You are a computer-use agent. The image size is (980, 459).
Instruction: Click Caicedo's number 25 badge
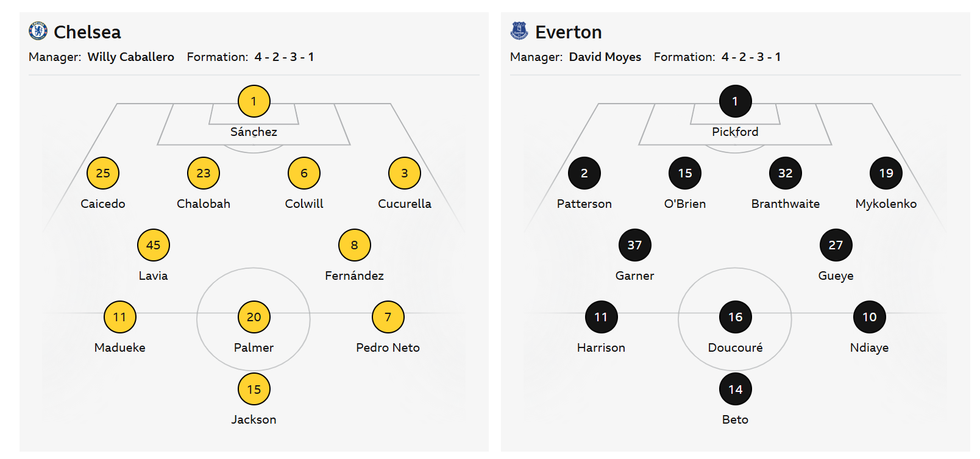[103, 173]
